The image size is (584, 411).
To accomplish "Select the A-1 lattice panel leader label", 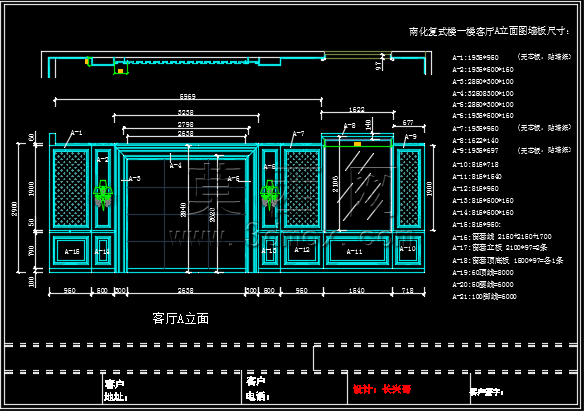I will (x=76, y=133).
